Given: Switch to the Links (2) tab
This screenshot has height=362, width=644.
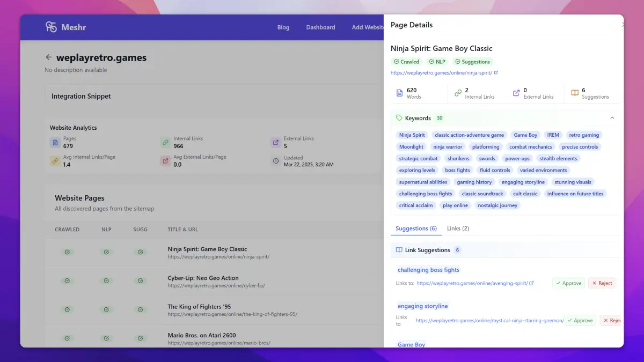Looking at the screenshot, I should 458,228.
